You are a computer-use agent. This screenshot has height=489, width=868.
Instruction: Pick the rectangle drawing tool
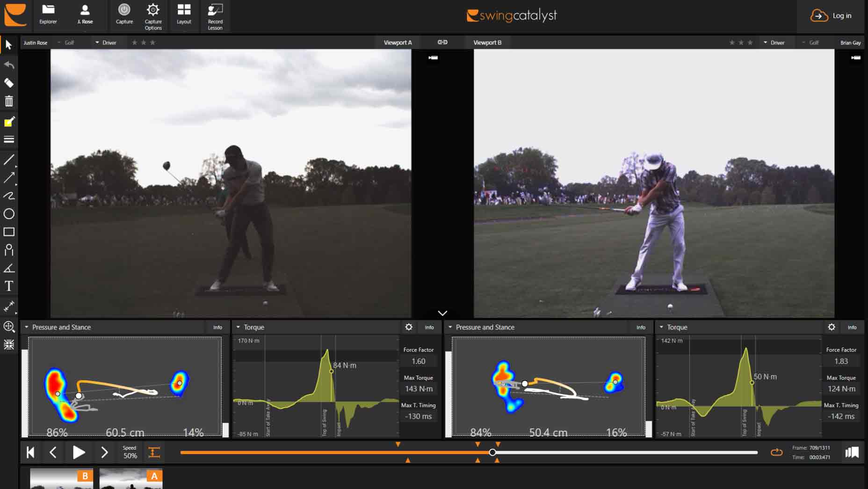click(x=9, y=232)
